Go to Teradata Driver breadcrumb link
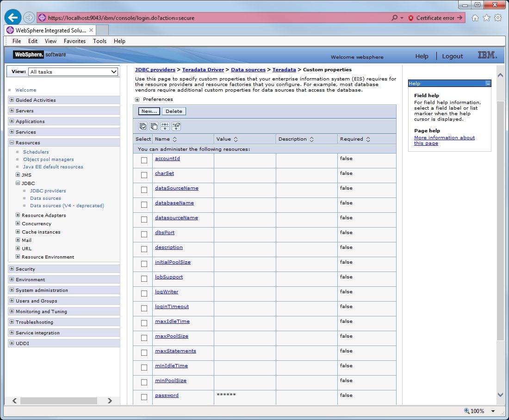Screen dimensions: 509x420 pyautogui.click(x=203, y=69)
